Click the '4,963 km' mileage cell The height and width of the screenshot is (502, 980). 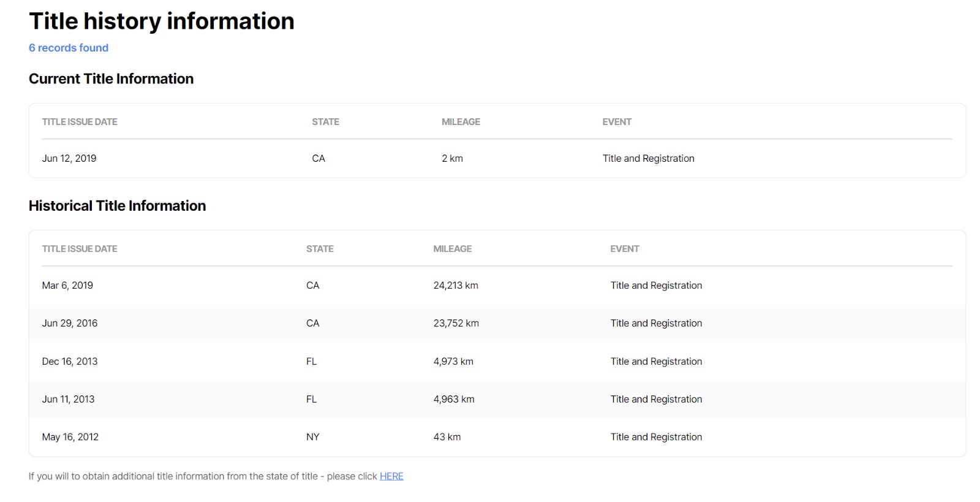tap(454, 399)
